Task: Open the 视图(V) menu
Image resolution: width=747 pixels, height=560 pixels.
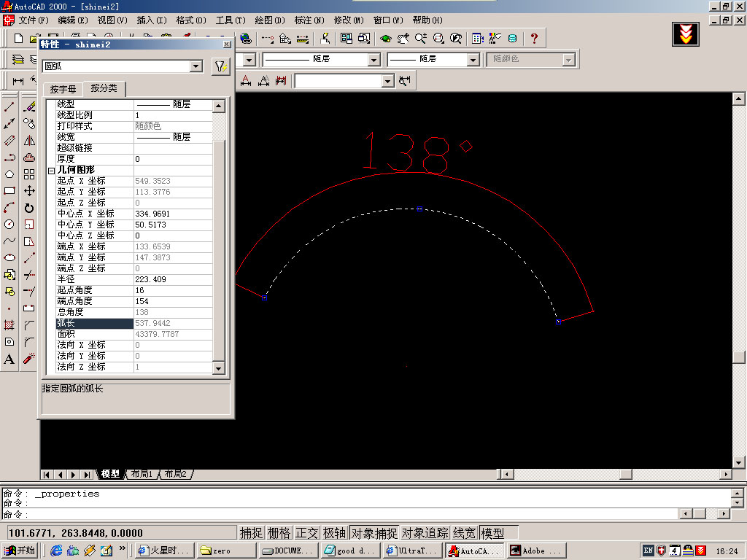Action: pos(112,20)
